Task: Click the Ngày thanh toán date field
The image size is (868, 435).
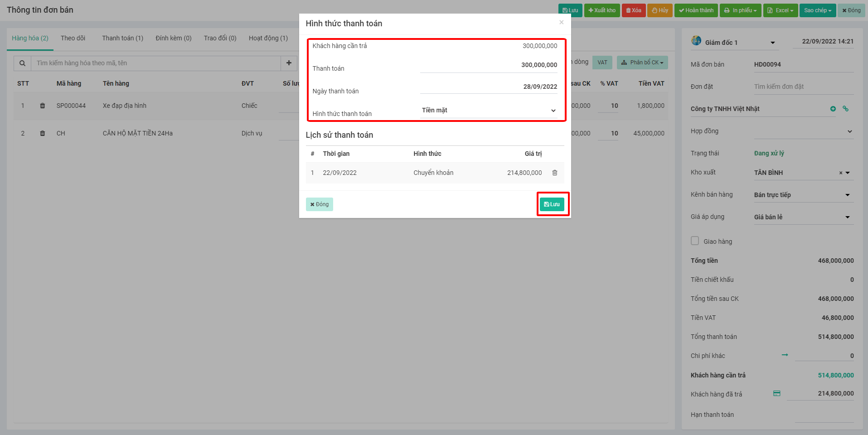Action: tap(488, 87)
